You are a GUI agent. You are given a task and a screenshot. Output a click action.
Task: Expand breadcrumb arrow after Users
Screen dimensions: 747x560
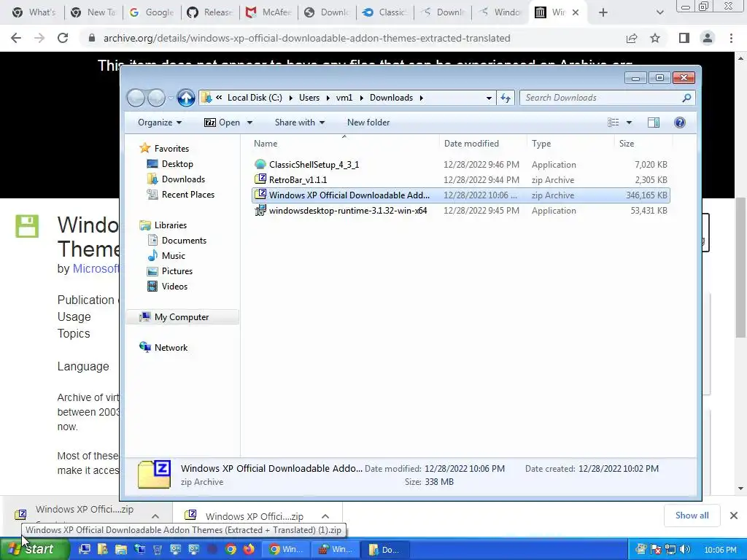click(x=328, y=98)
